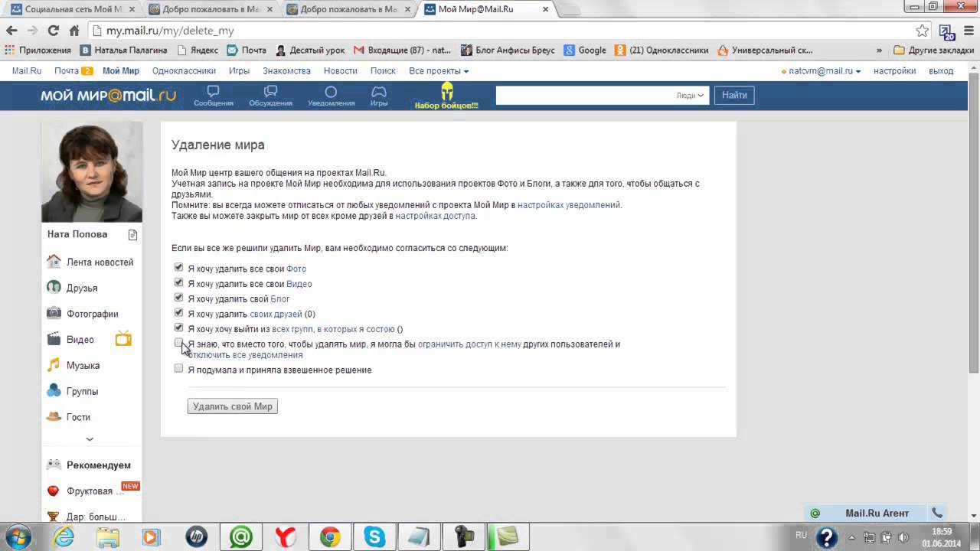Click the phone icon in Mail.Ru Агент bar
The height and width of the screenshot is (551, 980).
coord(937,514)
